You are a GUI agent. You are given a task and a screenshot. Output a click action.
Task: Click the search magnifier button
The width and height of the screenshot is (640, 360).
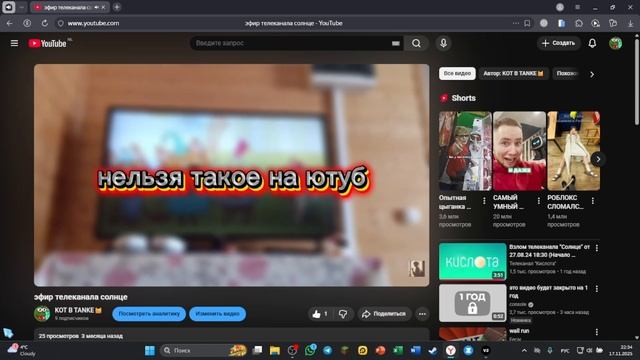click(416, 43)
